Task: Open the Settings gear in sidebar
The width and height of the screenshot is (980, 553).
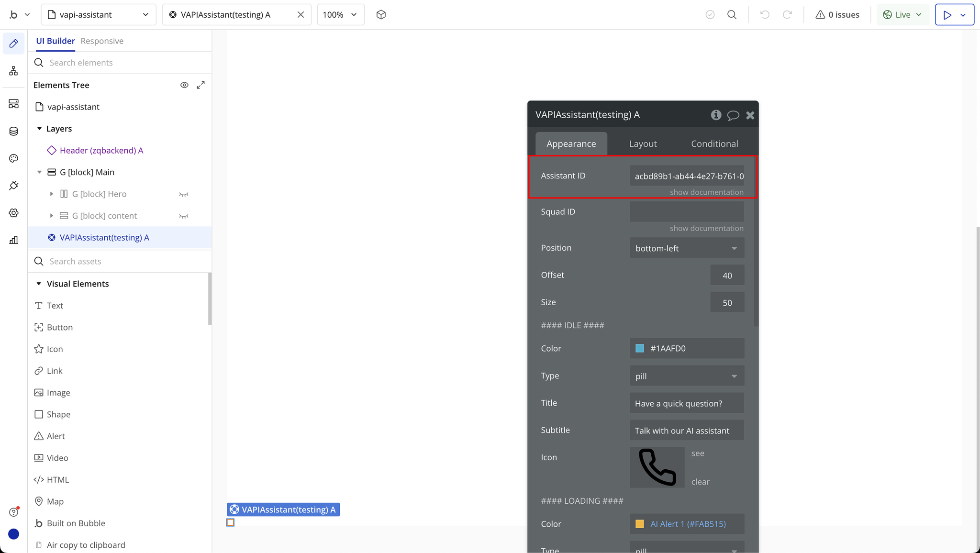Action: pyautogui.click(x=13, y=213)
